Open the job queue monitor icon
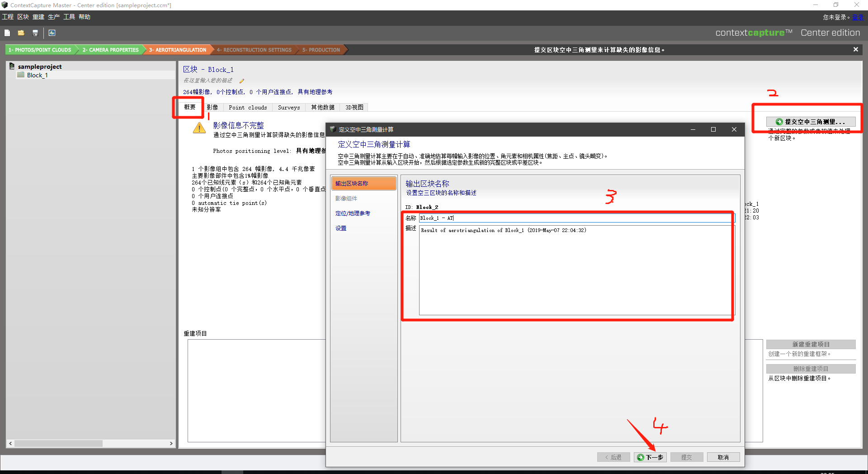This screenshot has height=474, width=868. coord(52,33)
